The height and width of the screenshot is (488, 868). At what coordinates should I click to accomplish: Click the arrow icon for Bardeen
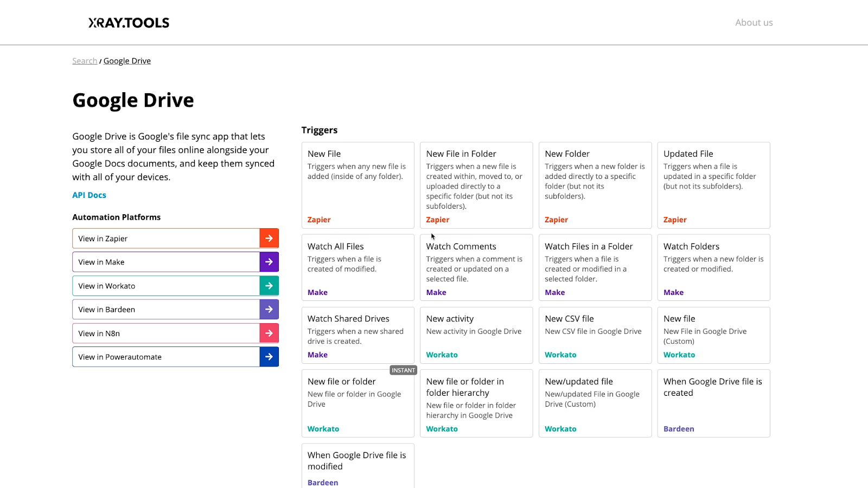tap(269, 310)
